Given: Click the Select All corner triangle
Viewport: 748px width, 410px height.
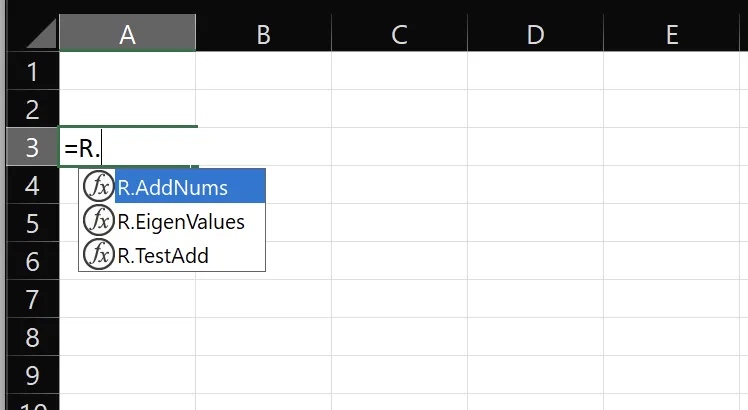Looking at the screenshot, I should point(42,33).
